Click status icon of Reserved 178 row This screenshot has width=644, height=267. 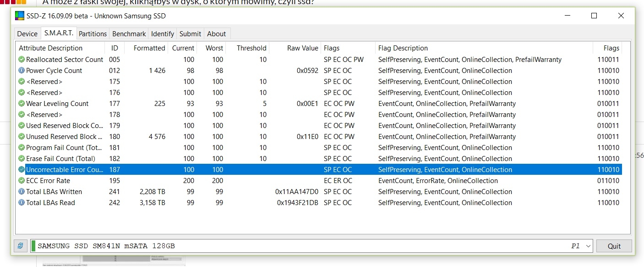[x=22, y=115]
